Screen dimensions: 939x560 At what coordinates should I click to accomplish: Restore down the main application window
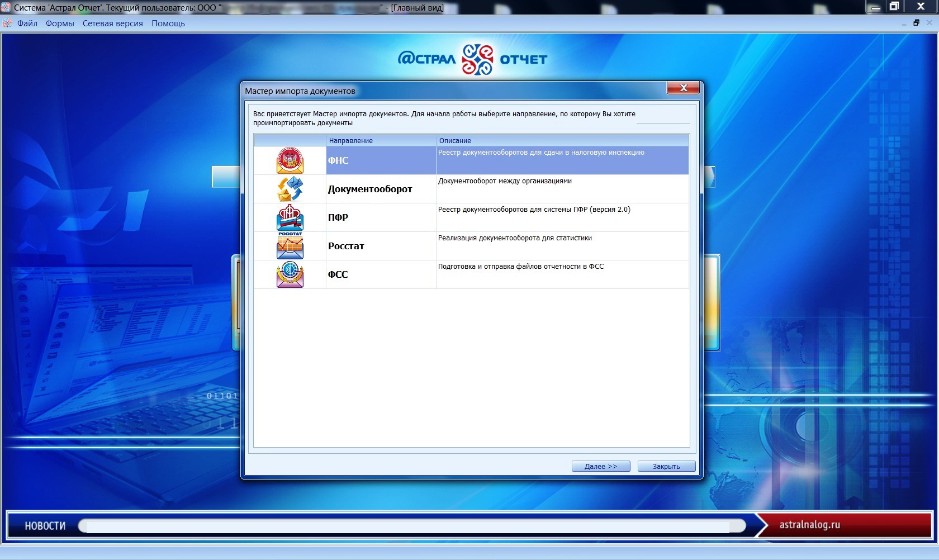[x=895, y=7]
